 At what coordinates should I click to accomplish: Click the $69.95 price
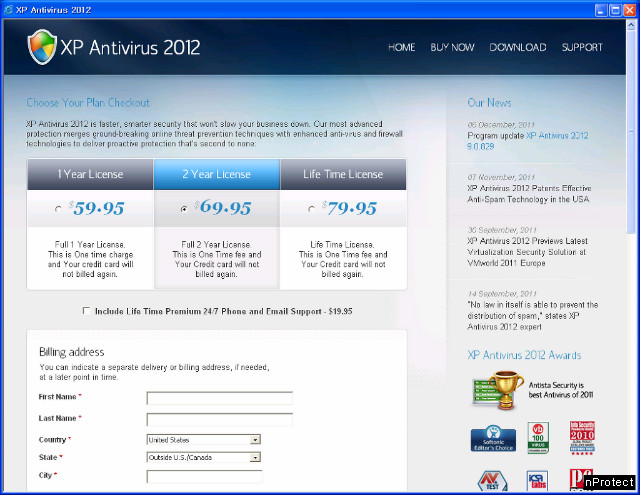[x=222, y=207]
